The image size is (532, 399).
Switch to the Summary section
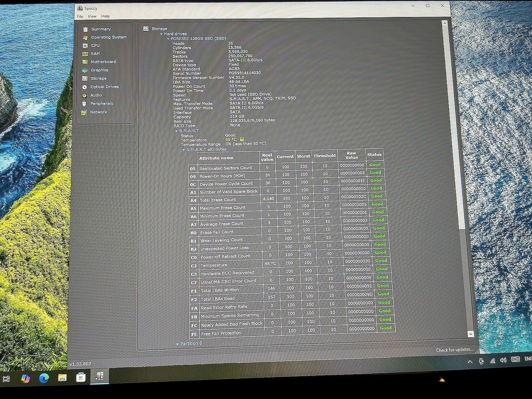[x=101, y=29]
